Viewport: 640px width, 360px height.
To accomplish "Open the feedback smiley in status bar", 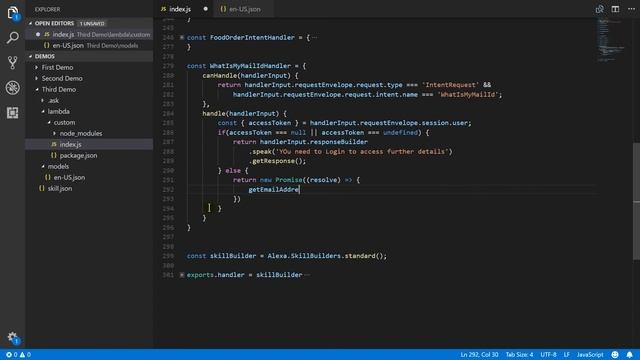I will tap(615, 355).
